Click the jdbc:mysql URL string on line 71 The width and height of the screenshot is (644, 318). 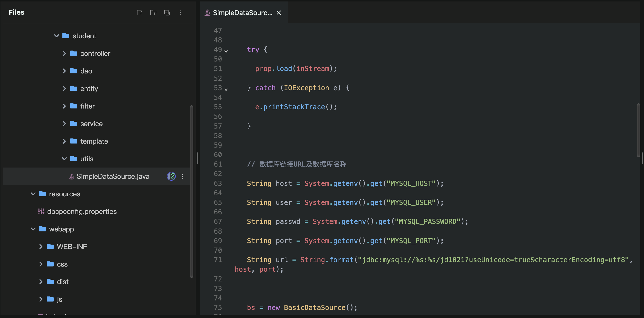[x=493, y=260]
